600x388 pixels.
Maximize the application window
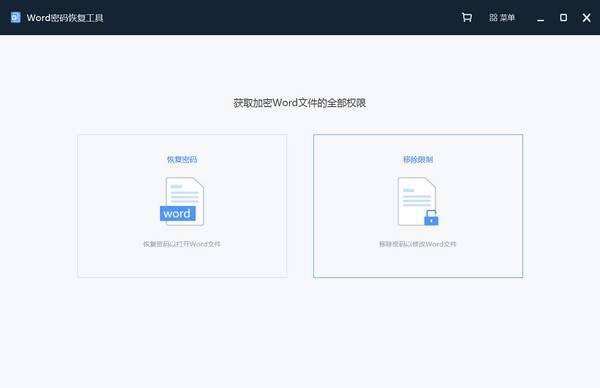(x=563, y=18)
